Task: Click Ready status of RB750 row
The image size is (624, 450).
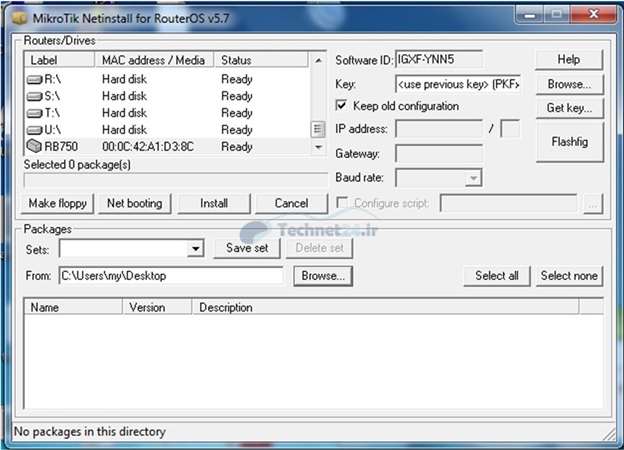Action: point(237,147)
